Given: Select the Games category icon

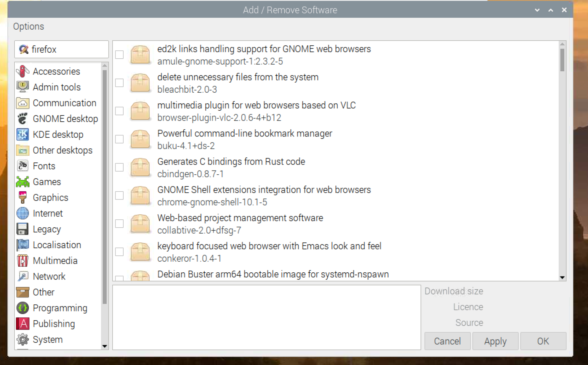Looking at the screenshot, I should point(23,182).
